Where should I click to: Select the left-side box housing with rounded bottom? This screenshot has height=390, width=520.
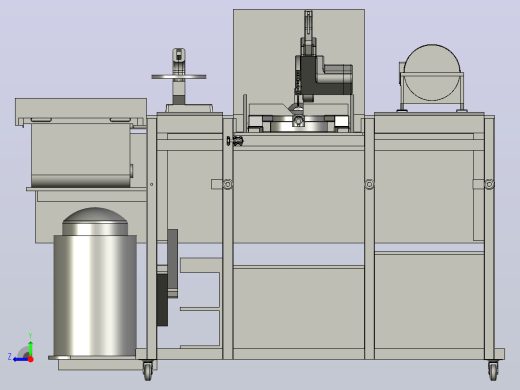pos(81,155)
